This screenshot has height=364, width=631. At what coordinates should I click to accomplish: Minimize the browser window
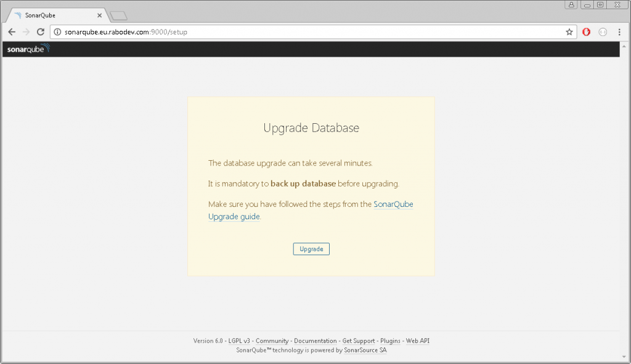587,5
